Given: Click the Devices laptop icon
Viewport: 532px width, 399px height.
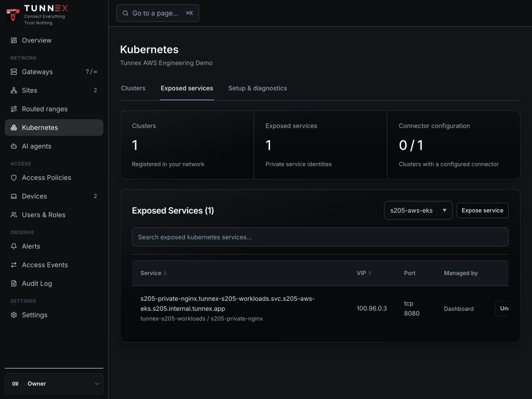Looking at the screenshot, I should coord(13,196).
